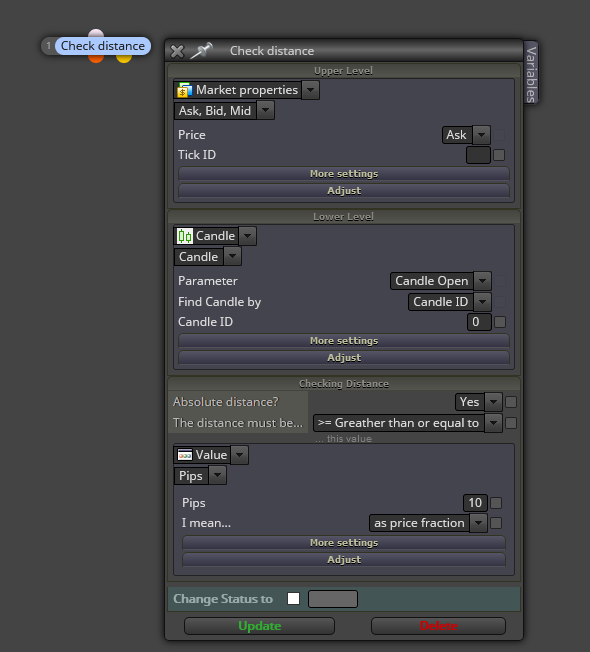Image resolution: width=590 pixels, height=652 pixels.
Task: Open the Variables side tab
Action: [x=531, y=73]
